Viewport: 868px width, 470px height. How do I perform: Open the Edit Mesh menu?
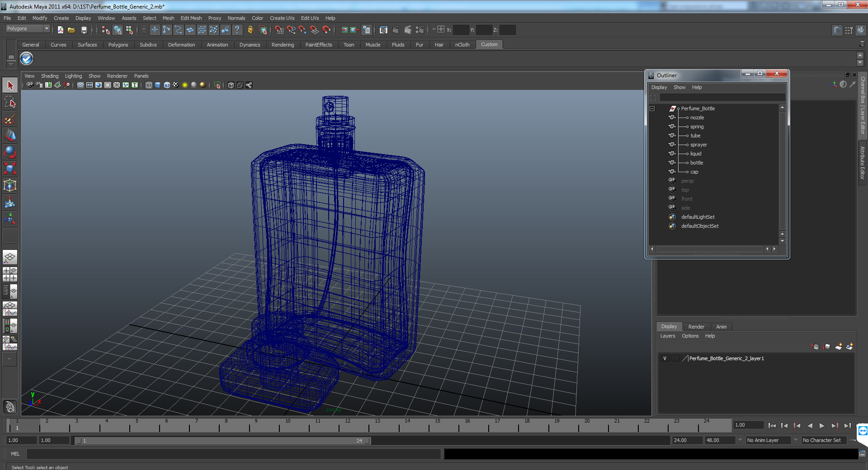[191, 18]
